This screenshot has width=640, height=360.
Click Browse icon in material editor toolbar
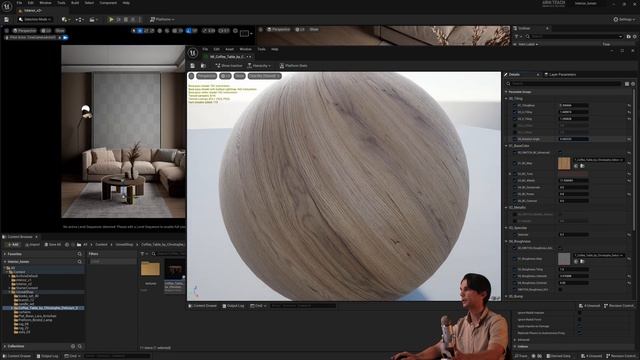(x=203, y=65)
